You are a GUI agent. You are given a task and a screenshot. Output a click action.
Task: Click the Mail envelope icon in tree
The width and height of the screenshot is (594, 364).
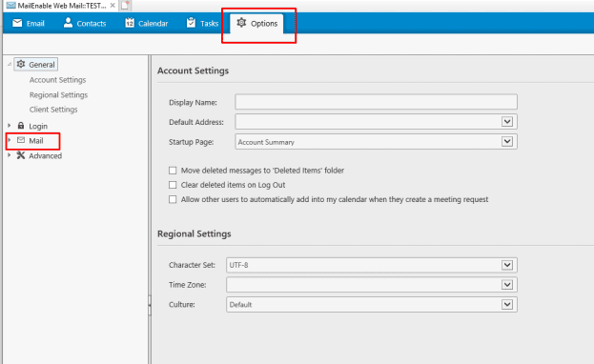(x=21, y=140)
